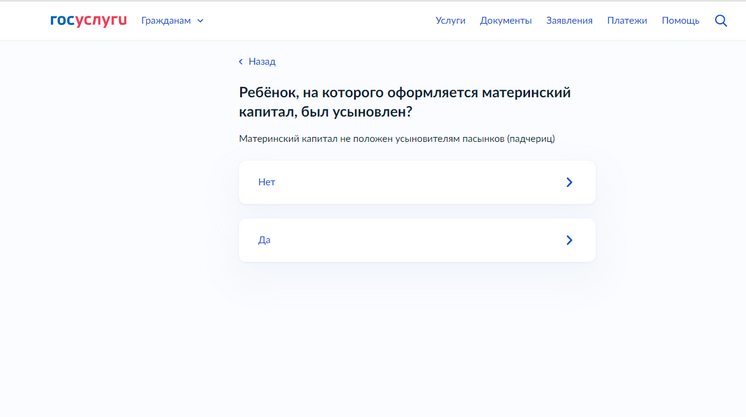The width and height of the screenshot is (746, 417).
Task: Open the Помощь menu item
Action: tap(680, 20)
